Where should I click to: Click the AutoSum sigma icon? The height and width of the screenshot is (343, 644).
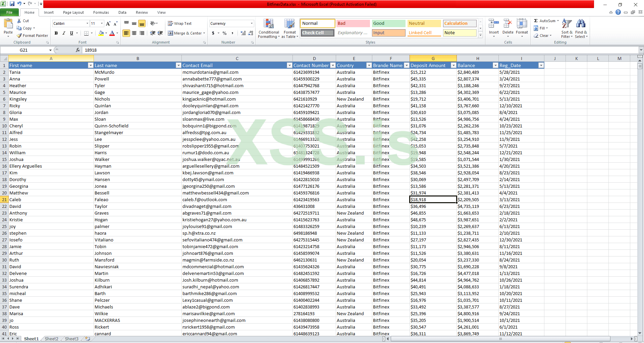tap(536, 21)
